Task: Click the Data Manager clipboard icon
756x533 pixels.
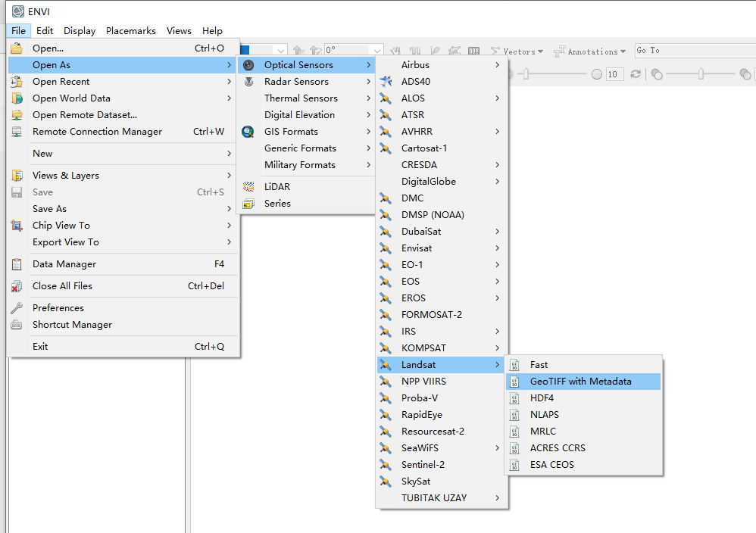Action: pos(17,264)
